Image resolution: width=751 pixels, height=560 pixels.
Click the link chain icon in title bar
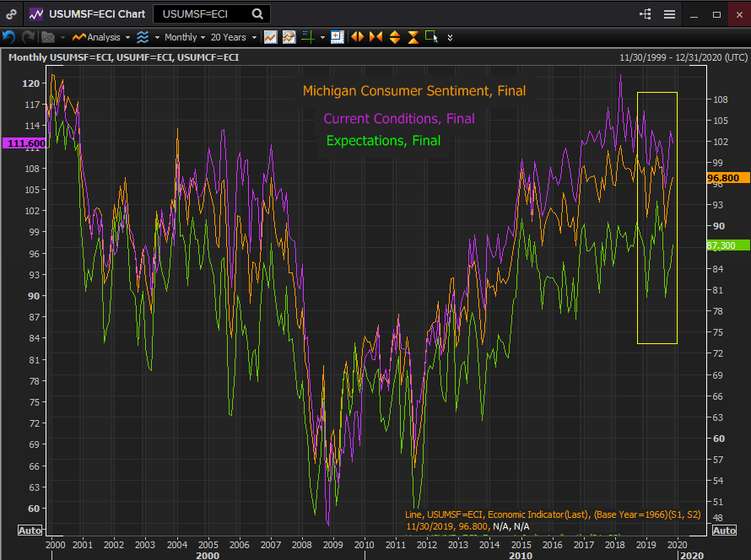pos(11,14)
